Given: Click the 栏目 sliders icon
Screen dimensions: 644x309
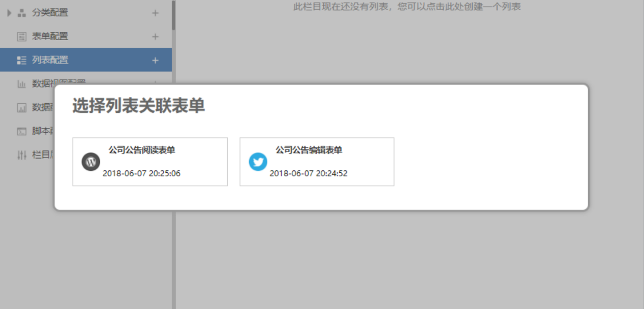Looking at the screenshot, I should tap(21, 154).
